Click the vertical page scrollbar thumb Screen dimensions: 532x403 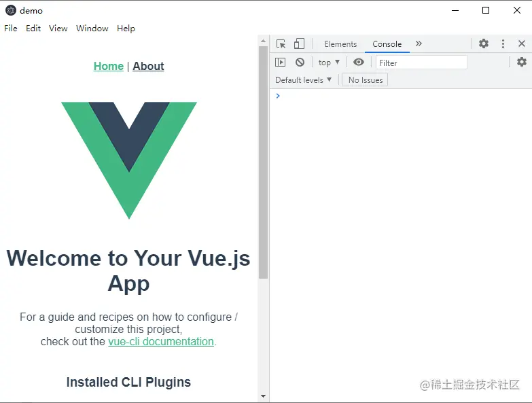click(263, 162)
